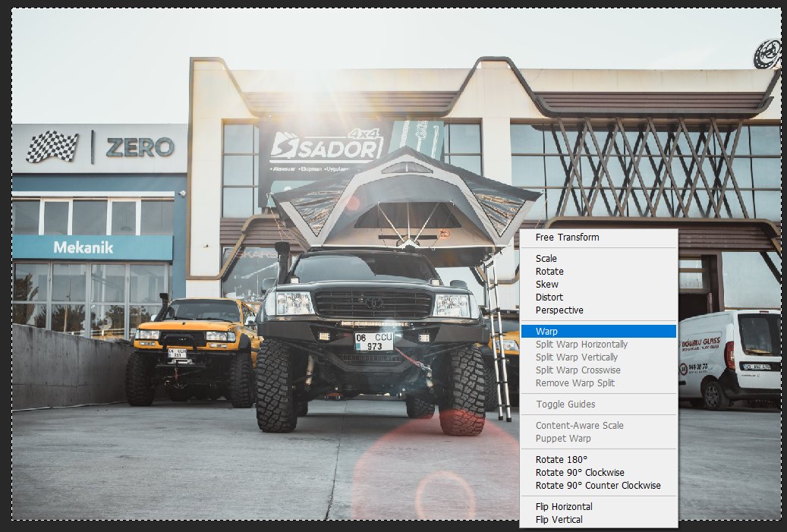
Task: Select Rotate in the context menu
Action: click(599, 272)
